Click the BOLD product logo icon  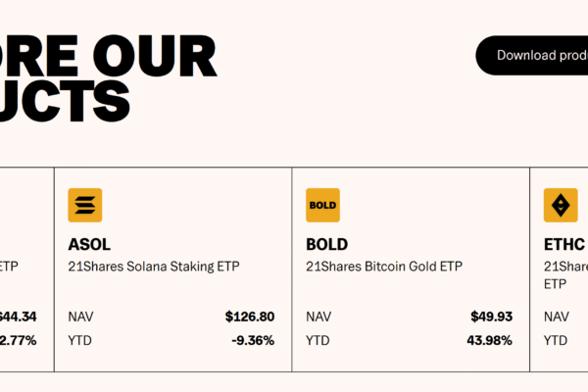(322, 205)
